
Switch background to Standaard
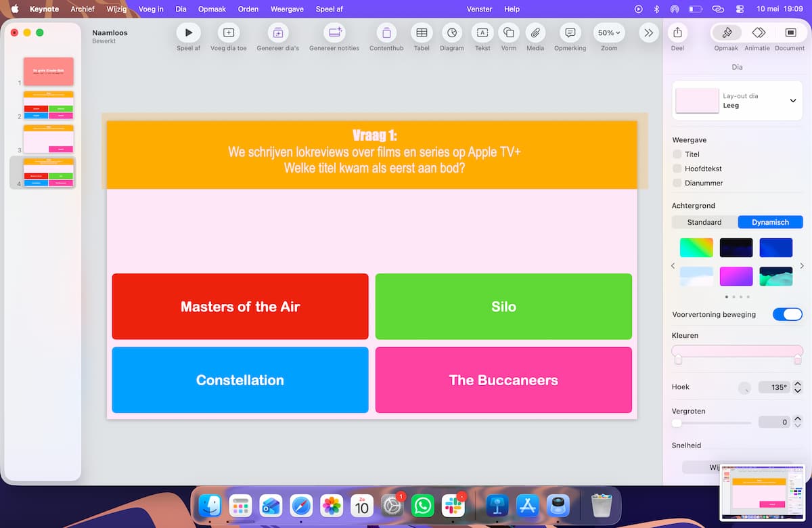704,222
